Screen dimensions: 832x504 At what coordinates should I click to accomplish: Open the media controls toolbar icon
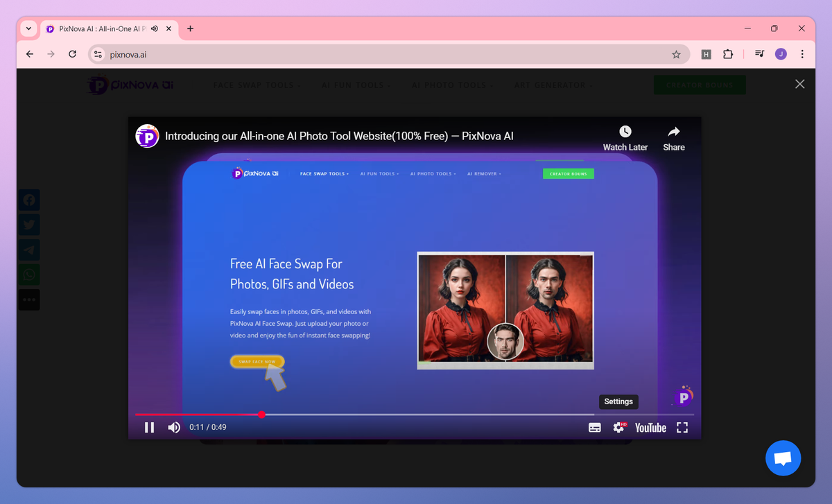click(x=760, y=54)
